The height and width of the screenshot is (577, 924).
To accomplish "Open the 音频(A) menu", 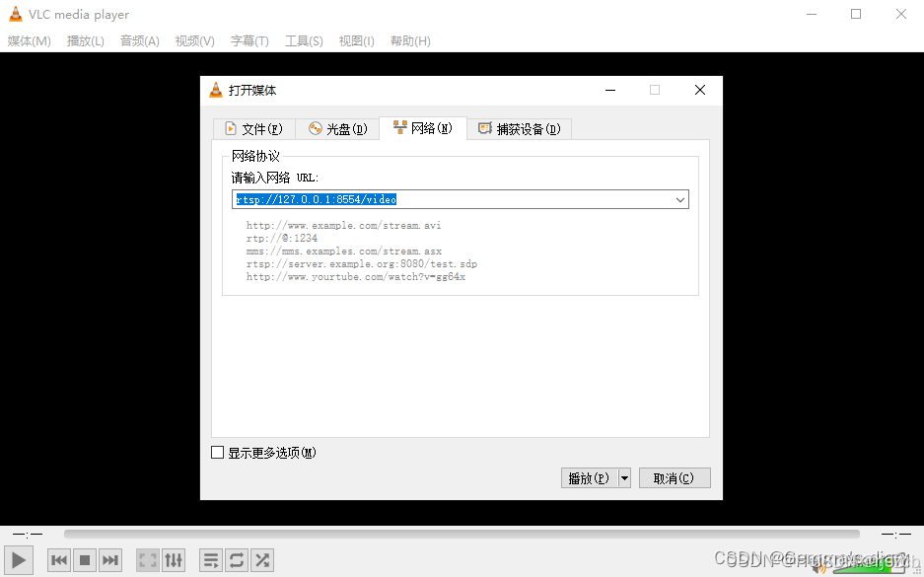I will 140,41.
